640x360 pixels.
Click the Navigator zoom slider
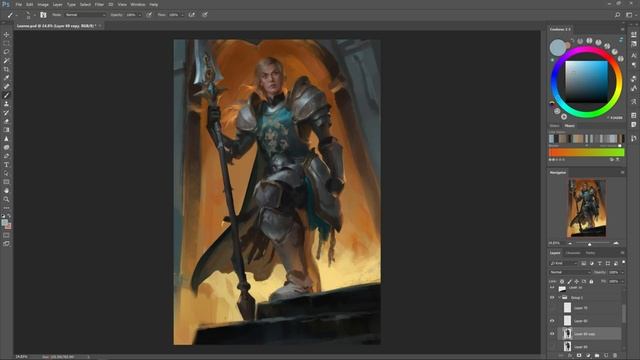click(589, 244)
